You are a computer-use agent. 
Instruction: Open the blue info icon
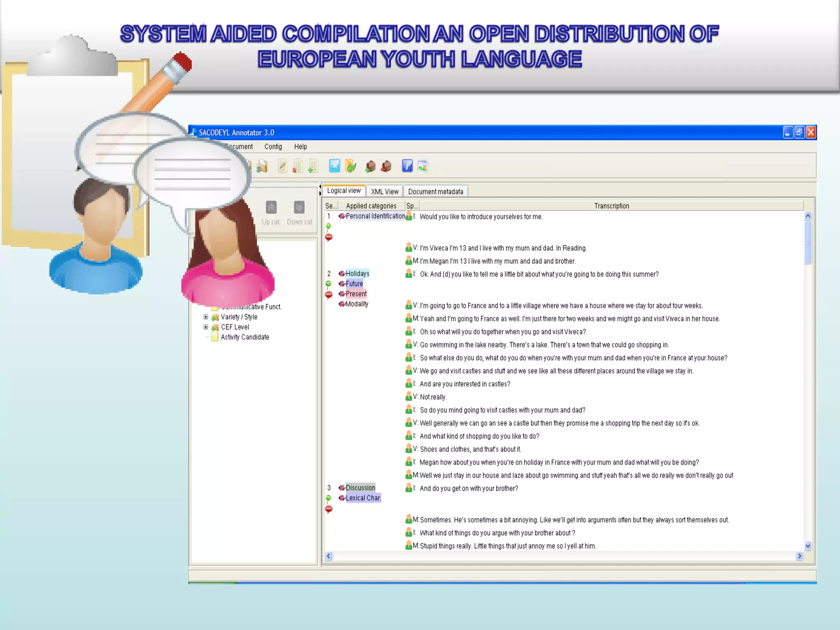(x=407, y=166)
